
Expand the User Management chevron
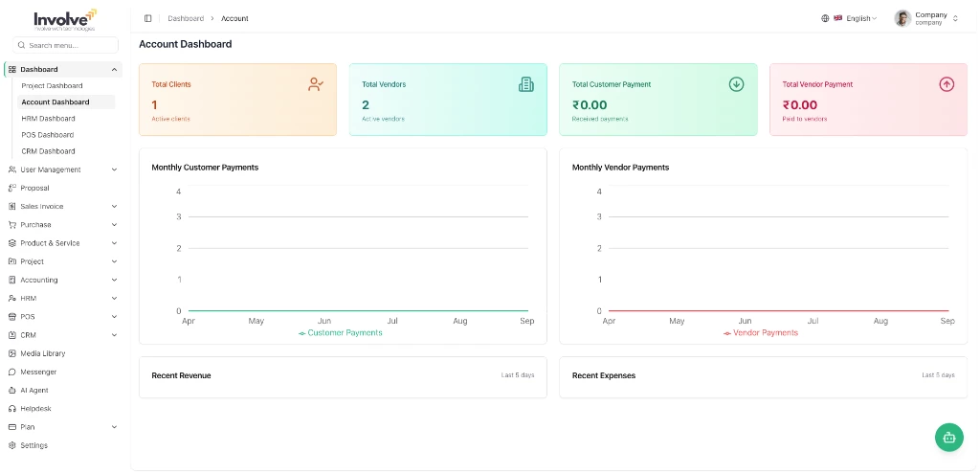(114, 169)
